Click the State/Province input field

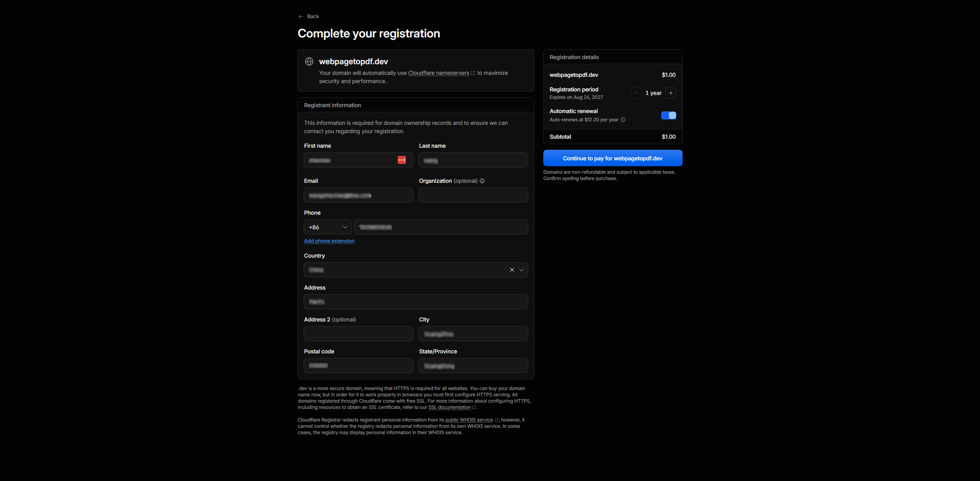pos(473,366)
